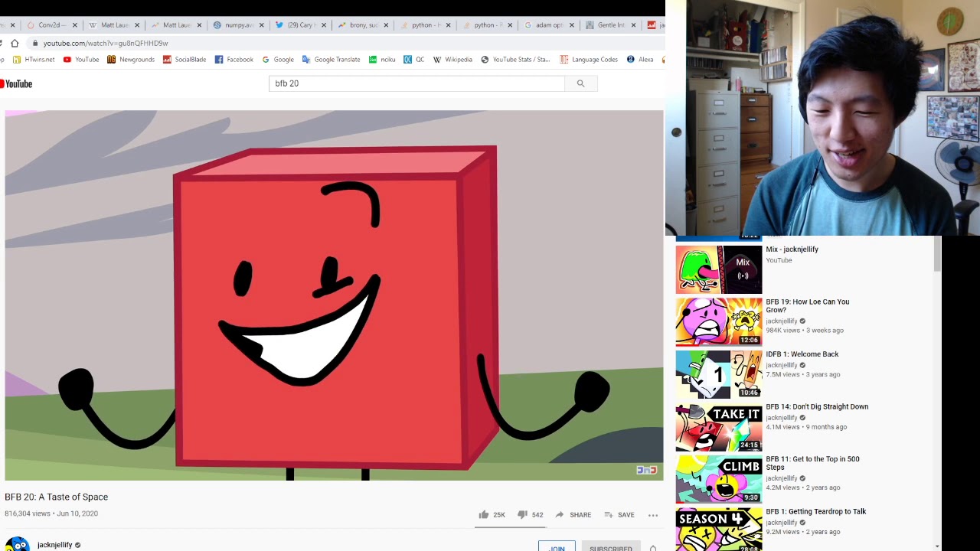980x551 pixels.
Task: Open the jacknjellify channel name link
Action: click(x=54, y=545)
